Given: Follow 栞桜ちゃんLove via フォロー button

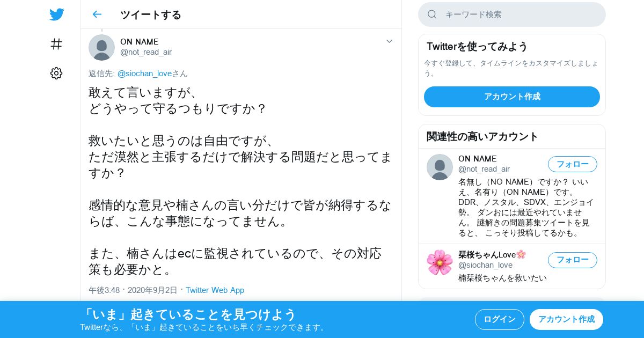Looking at the screenshot, I should [x=572, y=260].
